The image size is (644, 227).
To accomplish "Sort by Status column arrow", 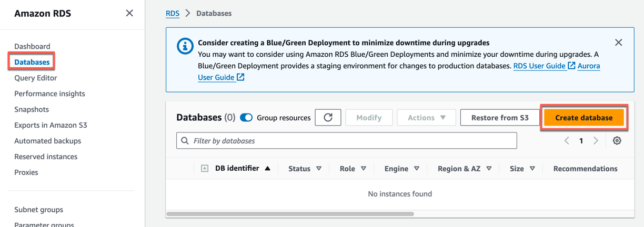I will click(319, 169).
